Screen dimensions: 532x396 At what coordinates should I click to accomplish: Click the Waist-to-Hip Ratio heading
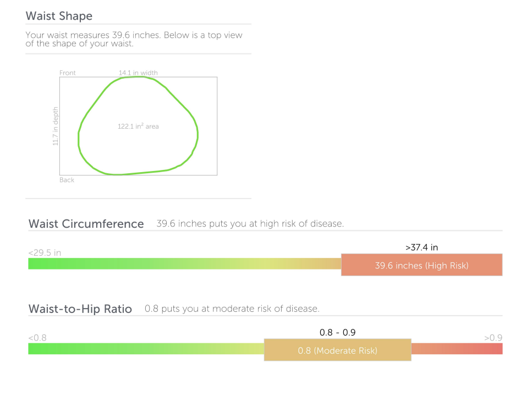(x=80, y=309)
